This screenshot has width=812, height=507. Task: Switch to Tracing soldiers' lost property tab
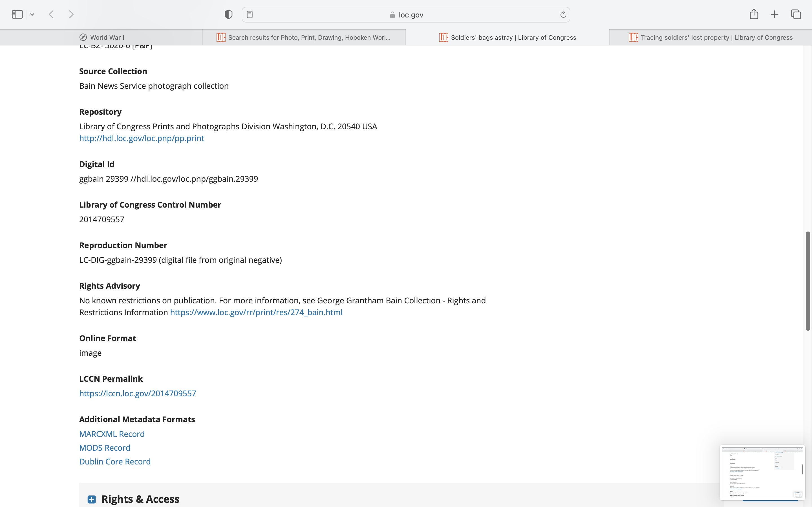[x=710, y=37]
